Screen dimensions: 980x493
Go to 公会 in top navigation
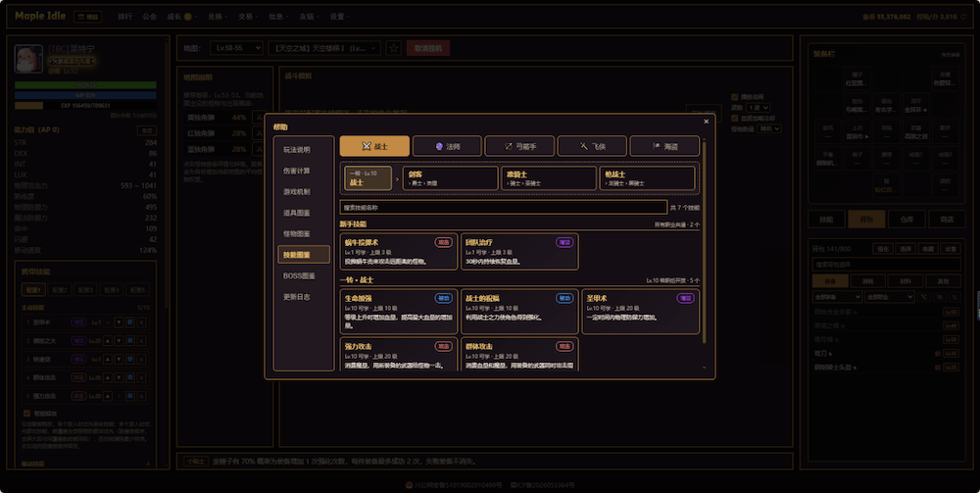click(149, 17)
